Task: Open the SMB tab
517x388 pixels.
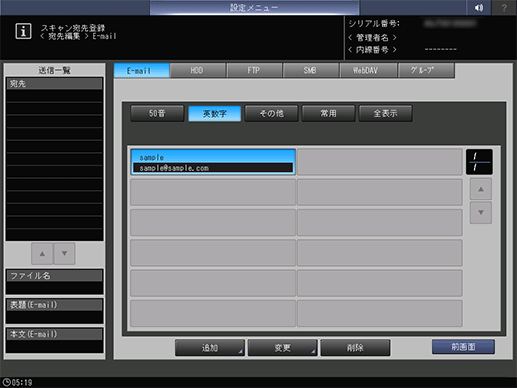Action: click(x=311, y=70)
